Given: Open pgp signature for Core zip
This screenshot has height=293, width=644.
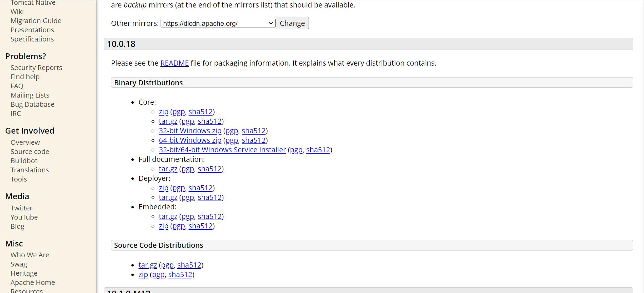Looking at the screenshot, I should coord(179,112).
